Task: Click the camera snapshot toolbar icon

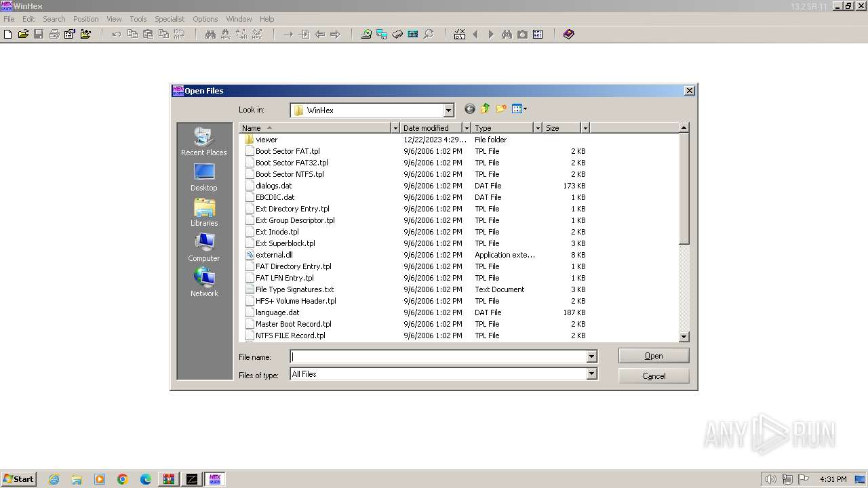Action: point(522,34)
